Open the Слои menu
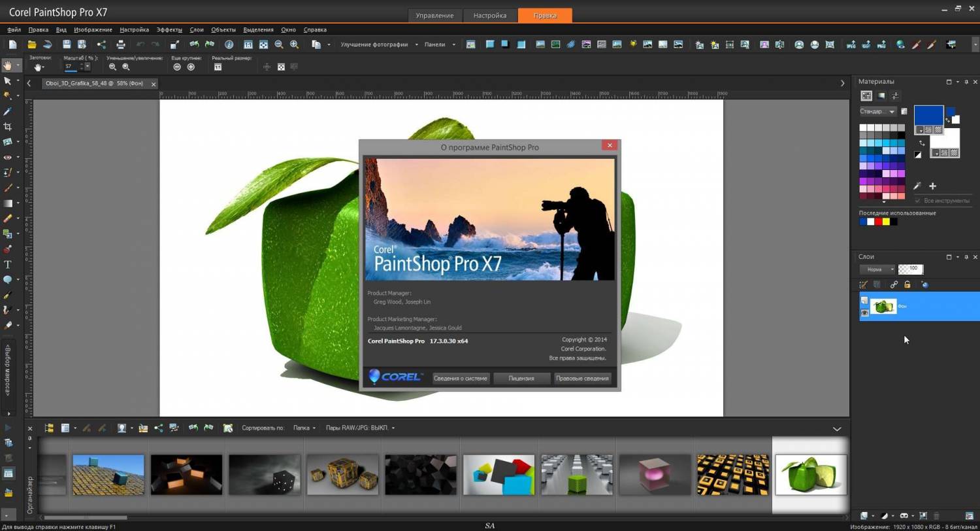This screenshot has height=531, width=980. (197, 29)
